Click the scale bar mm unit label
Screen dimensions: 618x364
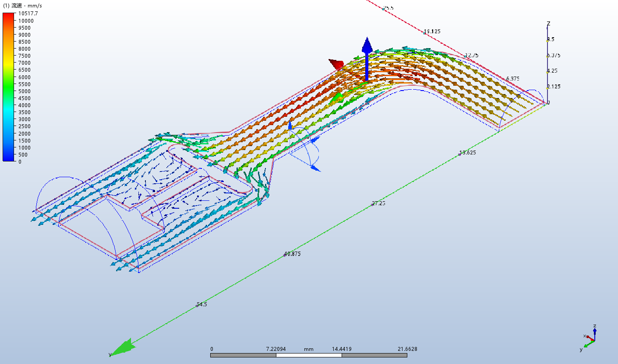309,349
